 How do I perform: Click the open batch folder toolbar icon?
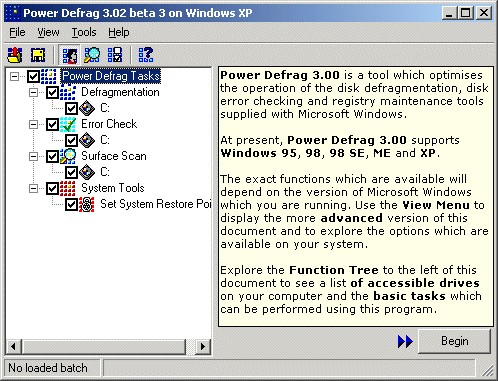(15, 55)
